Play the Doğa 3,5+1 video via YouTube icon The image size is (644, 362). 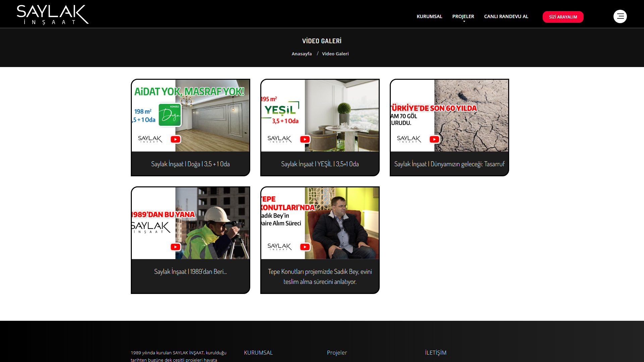[175, 139]
